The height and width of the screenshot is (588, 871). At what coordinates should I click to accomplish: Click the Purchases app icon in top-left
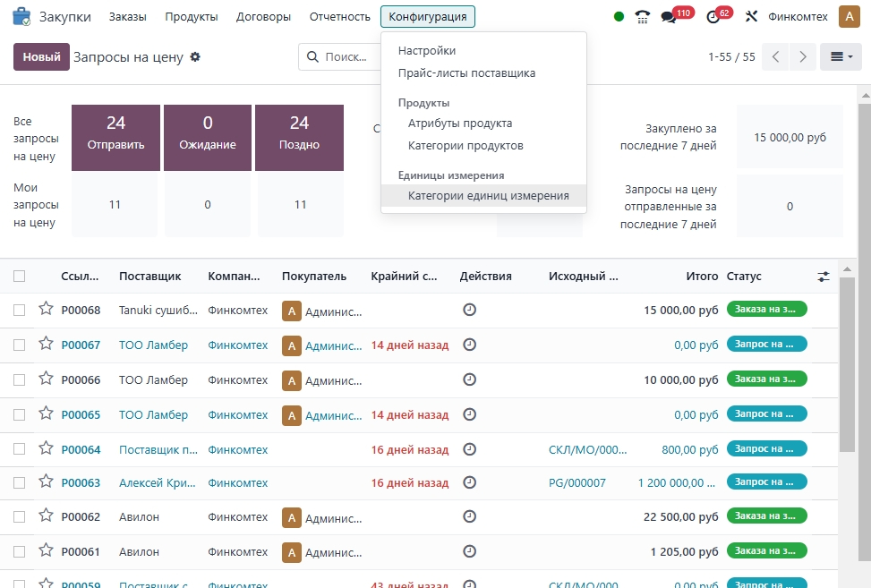pos(21,16)
